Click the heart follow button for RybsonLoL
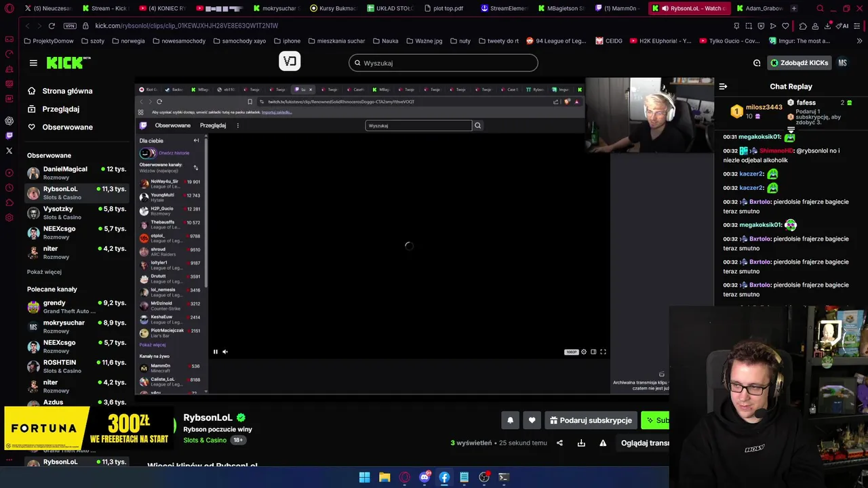The image size is (868, 488). [x=532, y=420]
